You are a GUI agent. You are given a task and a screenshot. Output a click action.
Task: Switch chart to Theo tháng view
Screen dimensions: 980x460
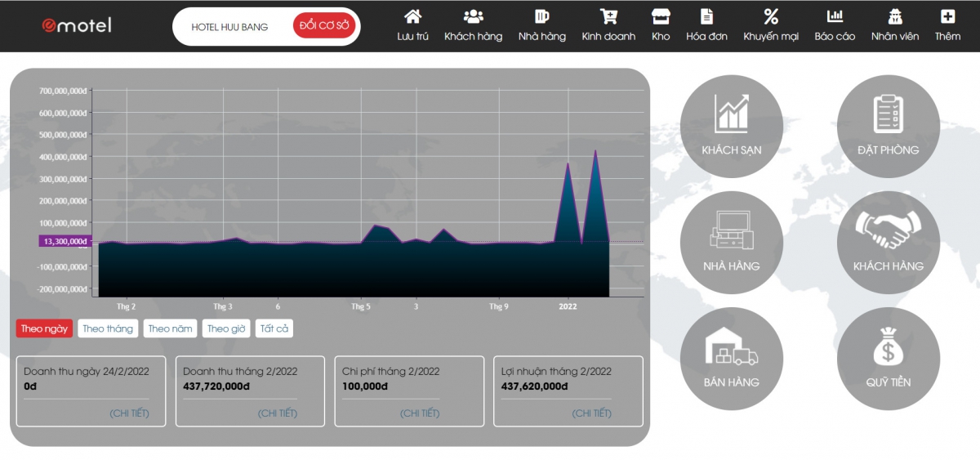pos(108,328)
